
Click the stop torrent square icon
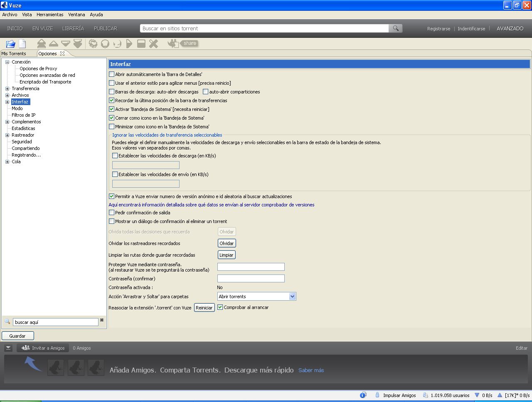coord(141,44)
